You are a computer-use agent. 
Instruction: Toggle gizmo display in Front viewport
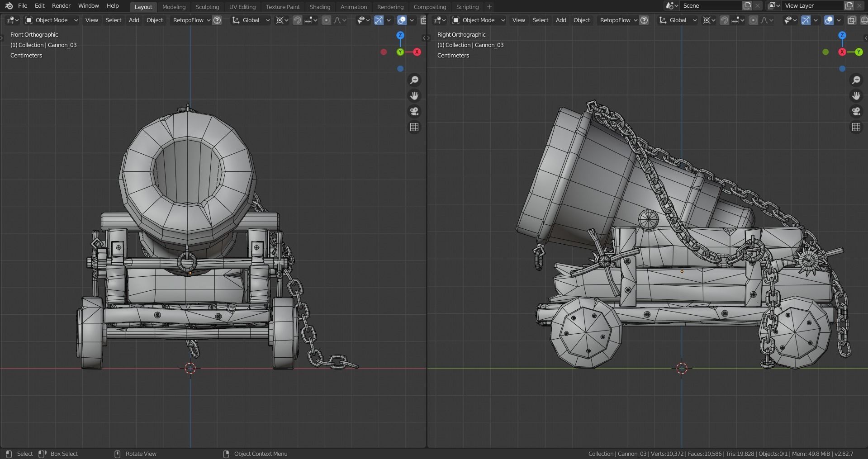click(x=379, y=20)
